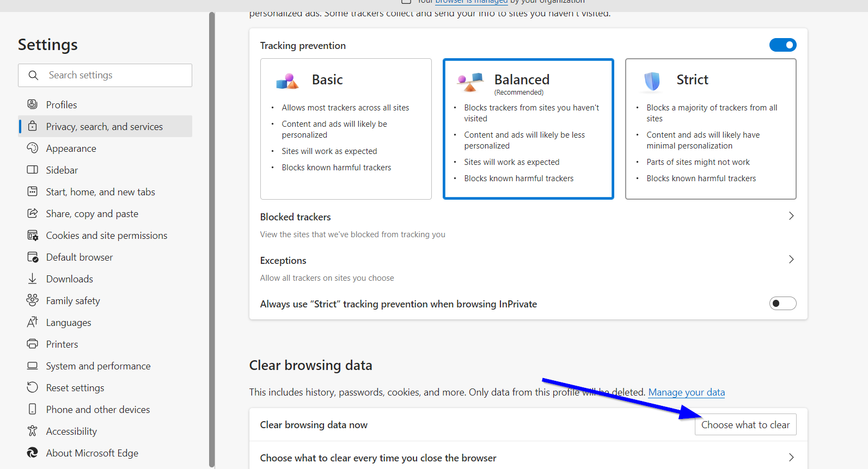Click the Cookies and site permissions icon

pos(33,235)
